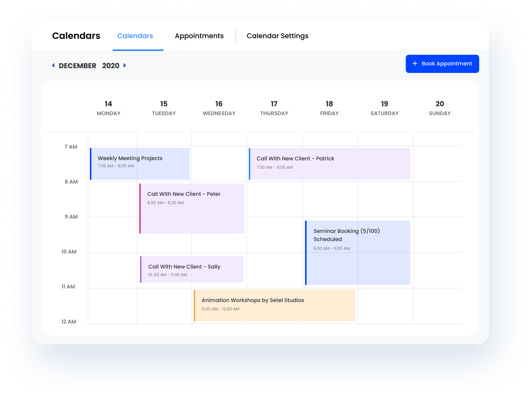Open Seminar Booking (5/100) Scheduled event

[x=358, y=253]
